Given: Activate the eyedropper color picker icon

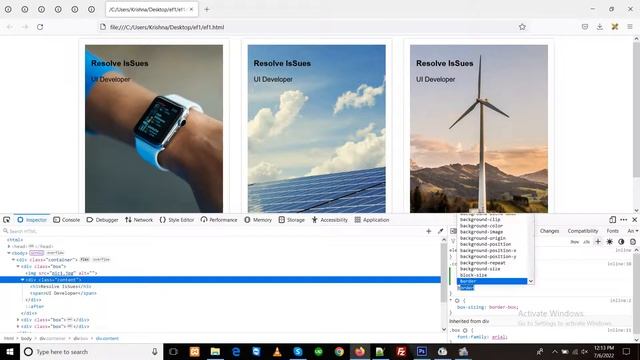Looking at the screenshot, I should [x=440, y=231].
